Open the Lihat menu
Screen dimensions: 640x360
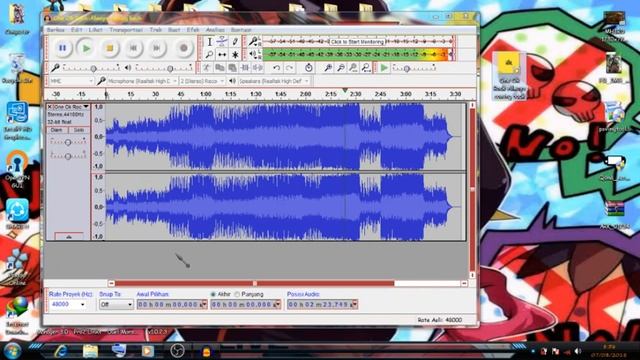coord(96,30)
